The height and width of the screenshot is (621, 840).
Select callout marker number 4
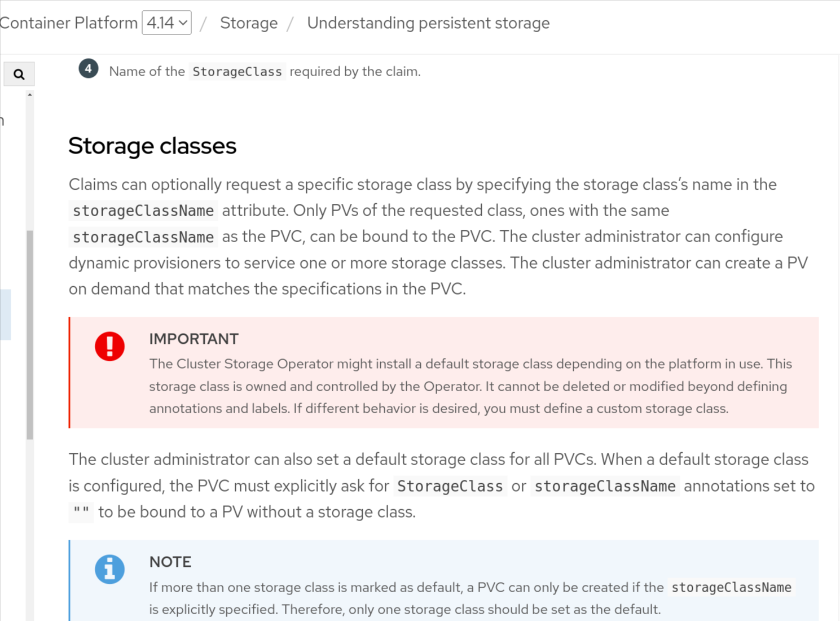[x=88, y=68]
